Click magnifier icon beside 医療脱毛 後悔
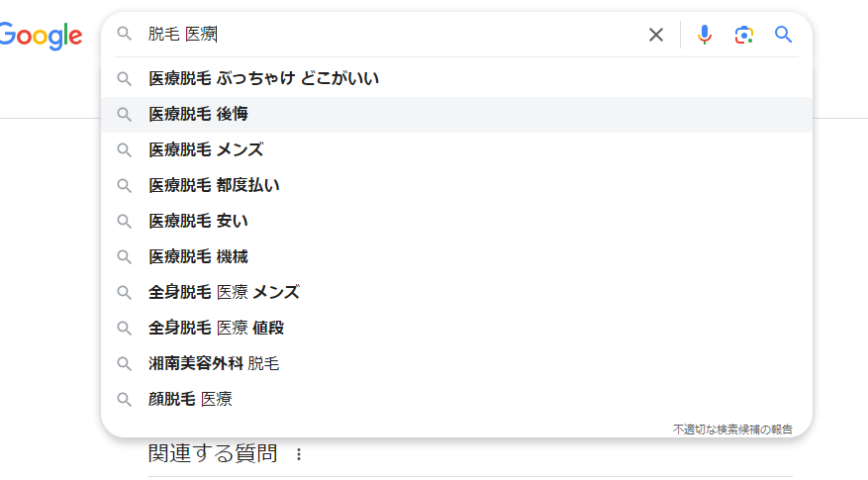Viewport: 868px width, 480px height. coord(125,114)
